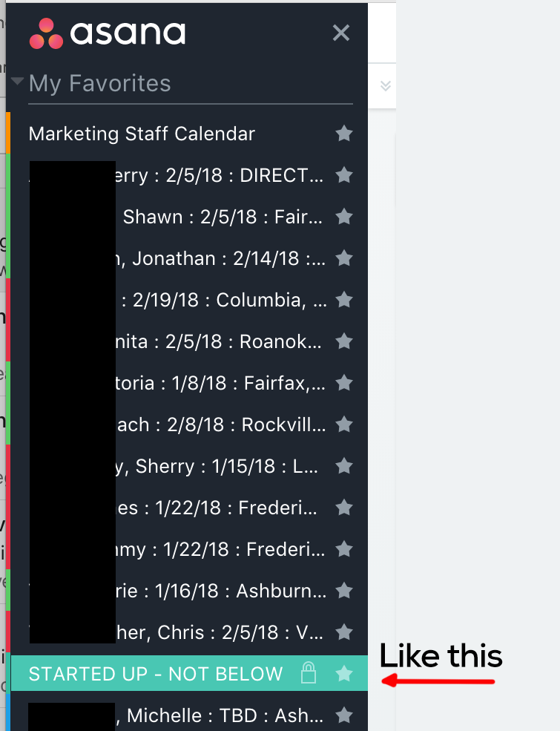The image size is (560, 731).
Task: Open My Favorites heading
Action: click(x=99, y=83)
